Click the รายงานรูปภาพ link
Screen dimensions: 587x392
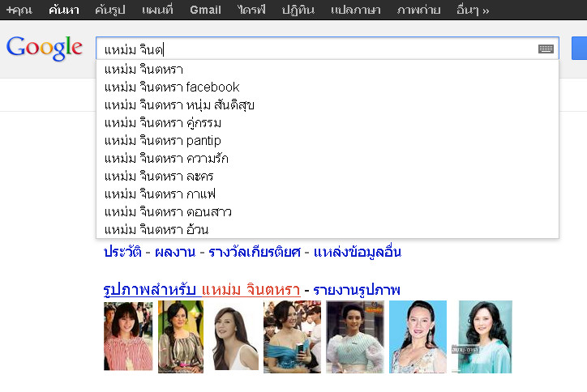tap(357, 290)
